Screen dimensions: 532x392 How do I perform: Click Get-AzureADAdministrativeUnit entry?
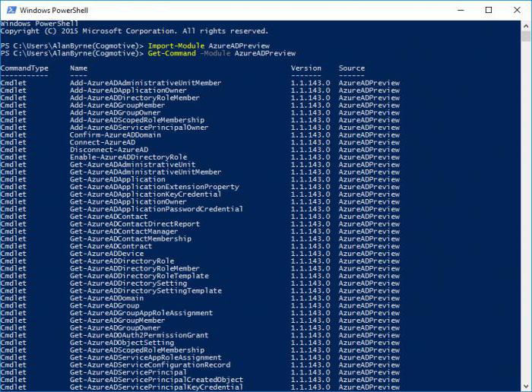(x=133, y=165)
